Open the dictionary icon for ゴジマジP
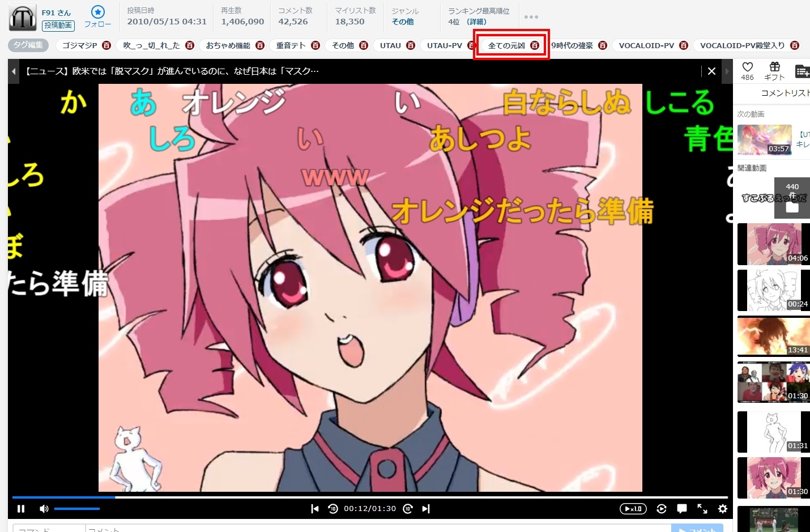810x532 pixels. [x=106, y=45]
